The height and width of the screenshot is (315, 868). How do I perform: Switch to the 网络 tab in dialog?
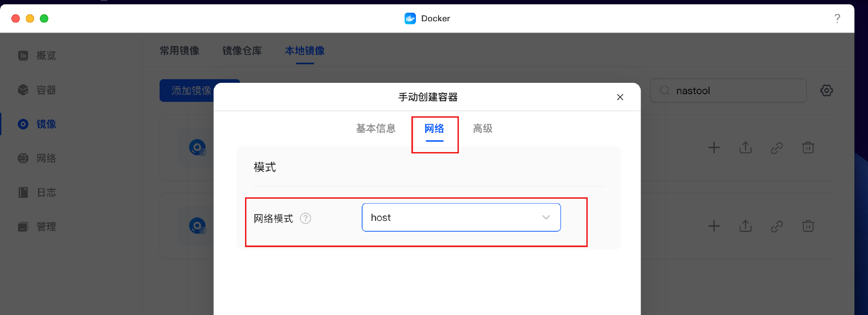coord(434,129)
